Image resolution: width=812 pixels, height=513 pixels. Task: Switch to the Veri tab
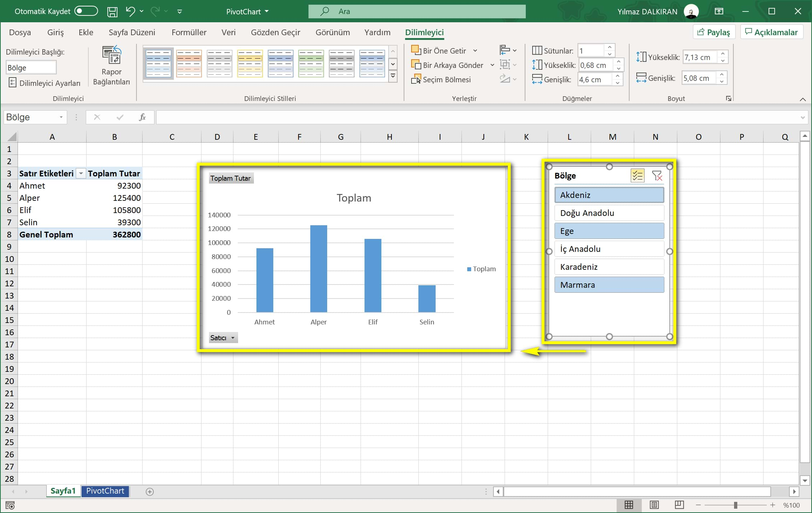pos(228,32)
